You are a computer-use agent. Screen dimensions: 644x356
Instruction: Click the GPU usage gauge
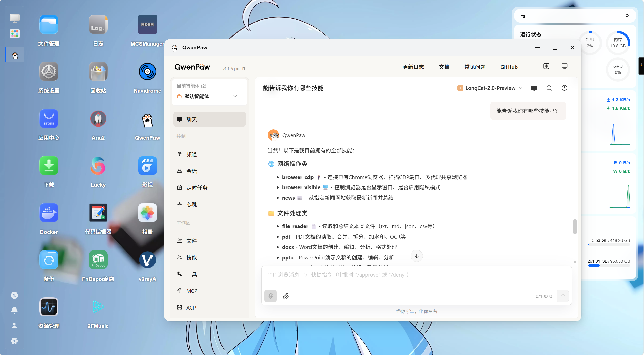click(x=618, y=69)
